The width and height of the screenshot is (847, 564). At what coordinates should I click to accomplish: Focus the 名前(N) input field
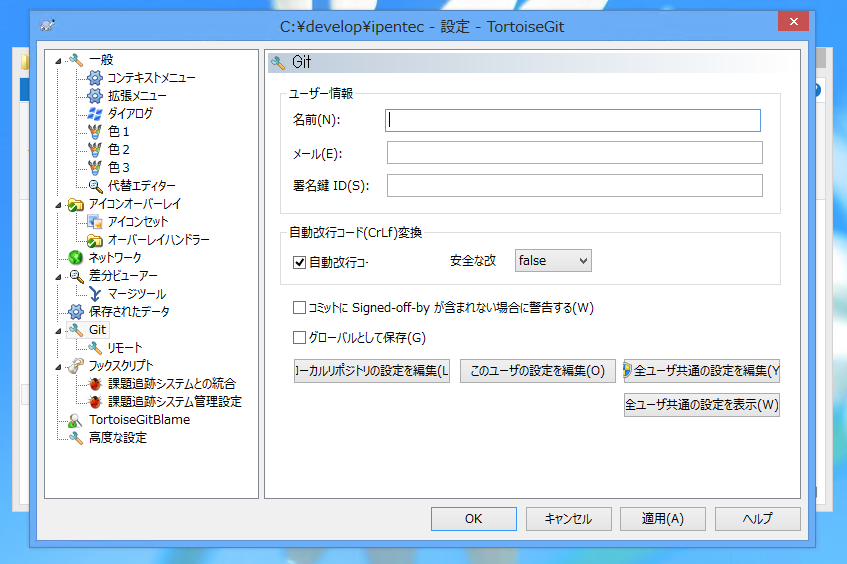point(573,120)
